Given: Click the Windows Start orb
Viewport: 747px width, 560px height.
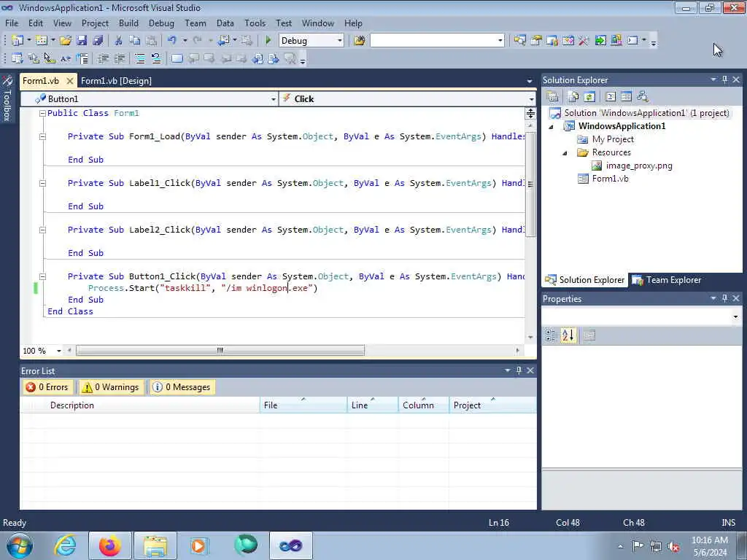Looking at the screenshot, I should pos(20,545).
